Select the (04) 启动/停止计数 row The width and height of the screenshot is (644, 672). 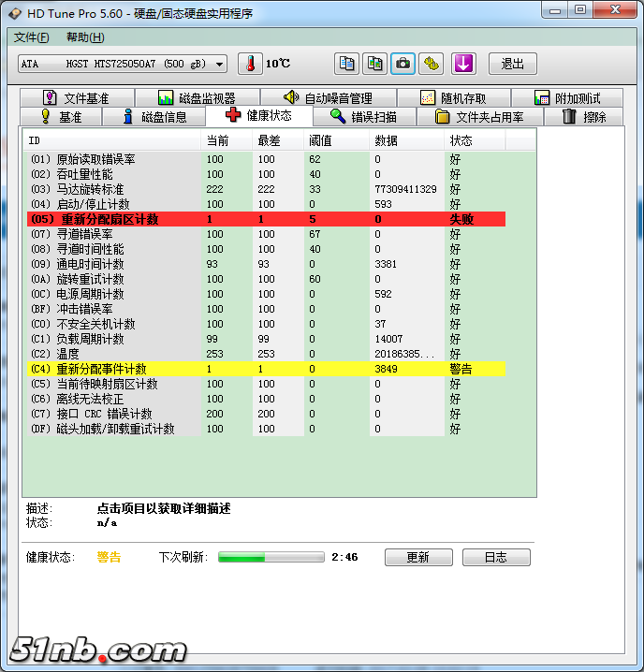click(x=266, y=204)
